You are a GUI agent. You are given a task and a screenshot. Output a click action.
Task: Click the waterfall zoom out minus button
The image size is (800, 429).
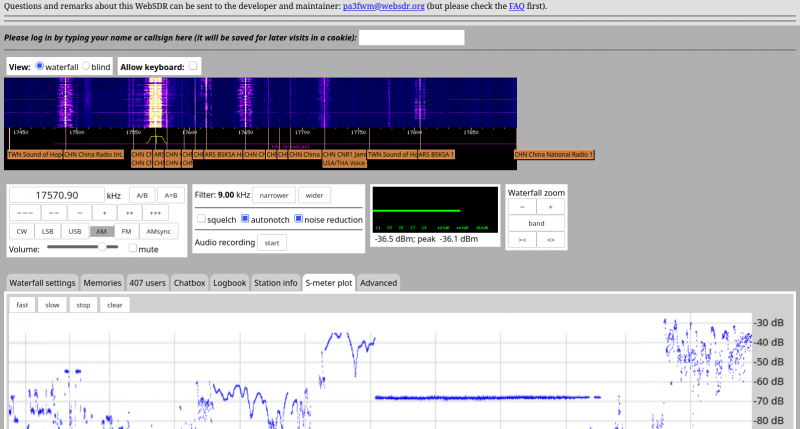coord(522,206)
